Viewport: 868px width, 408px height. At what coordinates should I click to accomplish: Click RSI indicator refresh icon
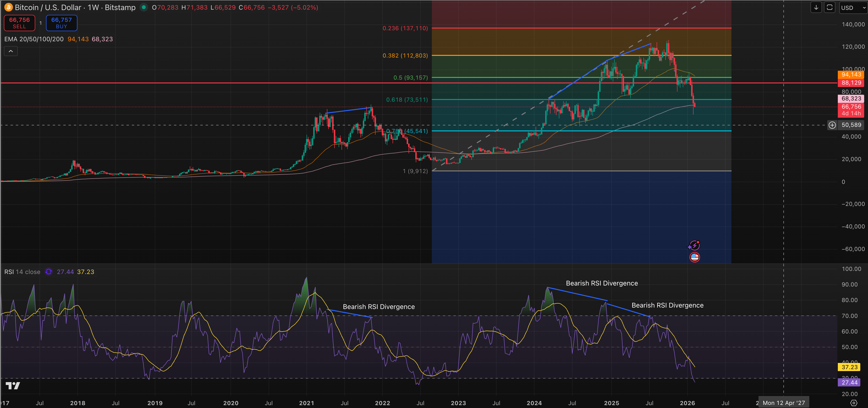click(x=48, y=272)
